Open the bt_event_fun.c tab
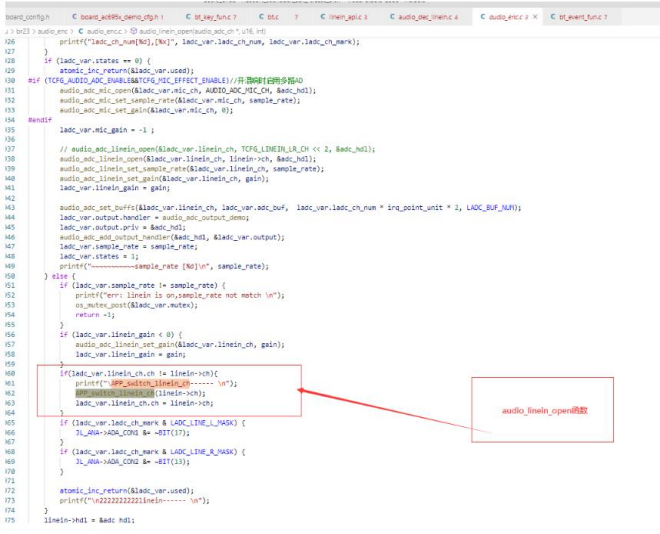 click(x=579, y=17)
